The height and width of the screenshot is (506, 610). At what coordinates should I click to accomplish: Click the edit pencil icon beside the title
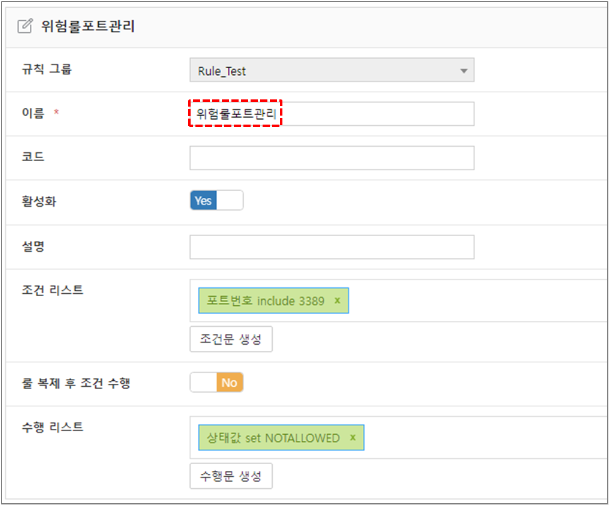click(x=25, y=26)
